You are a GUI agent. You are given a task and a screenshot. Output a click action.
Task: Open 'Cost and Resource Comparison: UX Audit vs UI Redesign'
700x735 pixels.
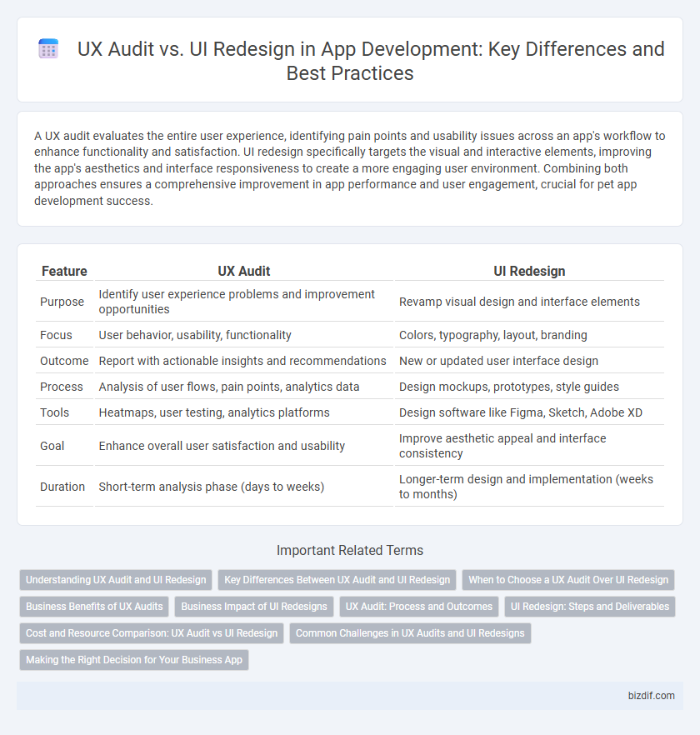(x=151, y=632)
